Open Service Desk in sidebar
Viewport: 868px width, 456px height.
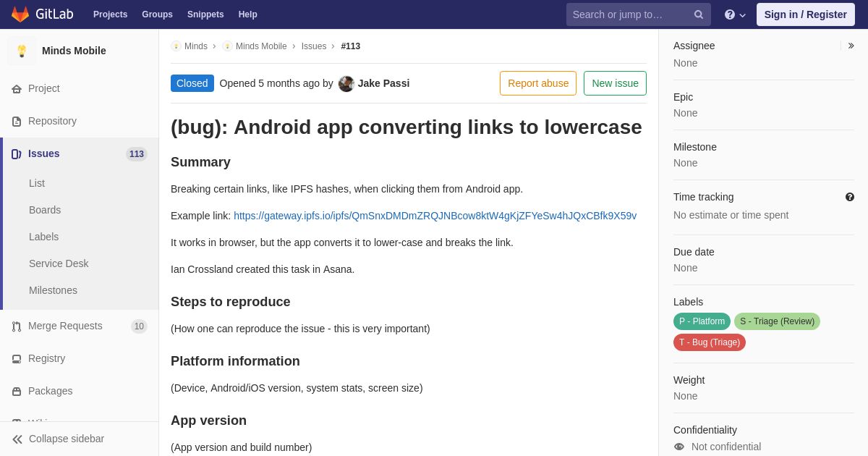59,263
